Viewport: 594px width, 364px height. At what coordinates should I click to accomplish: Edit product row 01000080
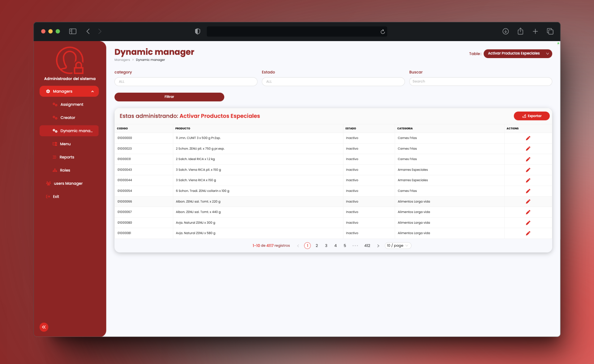click(x=528, y=223)
